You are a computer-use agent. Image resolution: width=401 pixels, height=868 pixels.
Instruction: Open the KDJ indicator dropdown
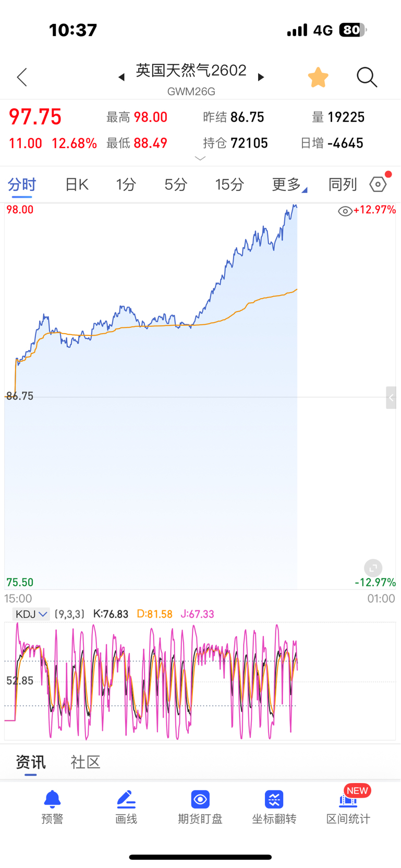31,614
